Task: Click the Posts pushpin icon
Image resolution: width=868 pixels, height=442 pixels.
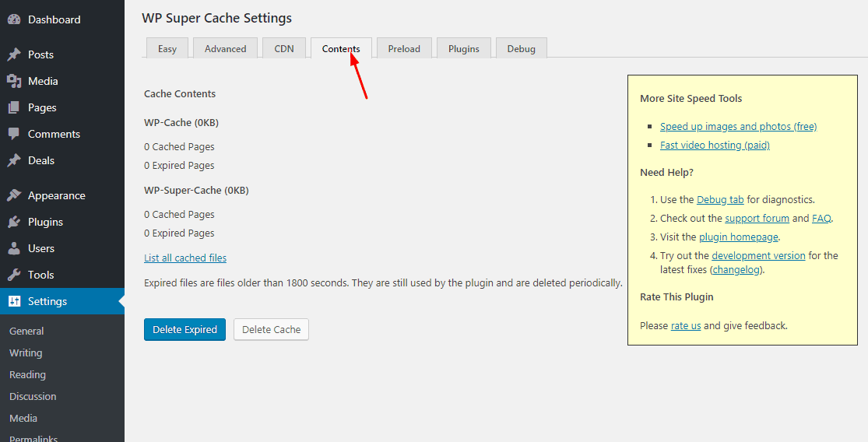Action: pyautogui.click(x=14, y=54)
